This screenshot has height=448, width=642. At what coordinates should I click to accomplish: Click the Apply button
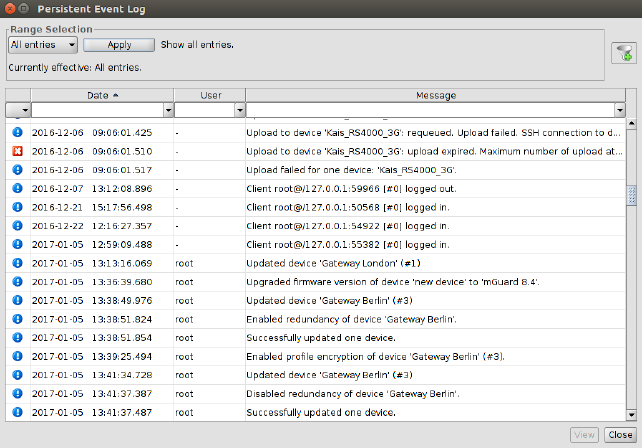click(x=119, y=45)
